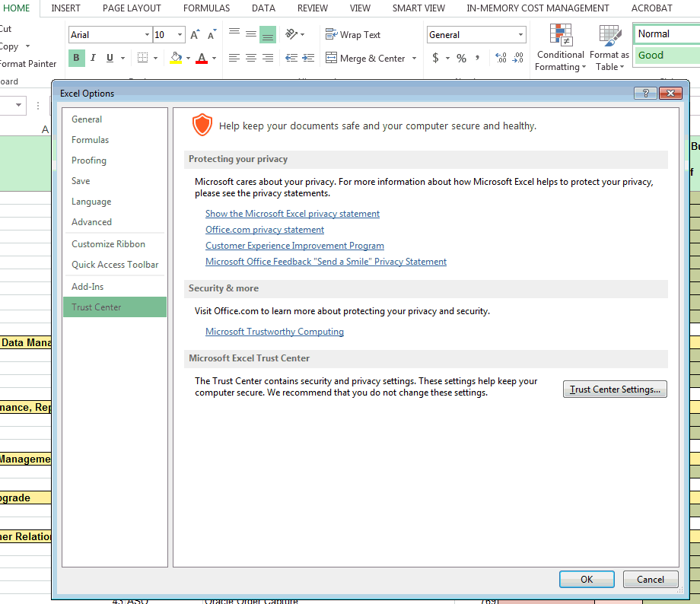This screenshot has height=604, width=700.
Task: Open the ACROBAT ribbon tab
Action: click(x=652, y=8)
